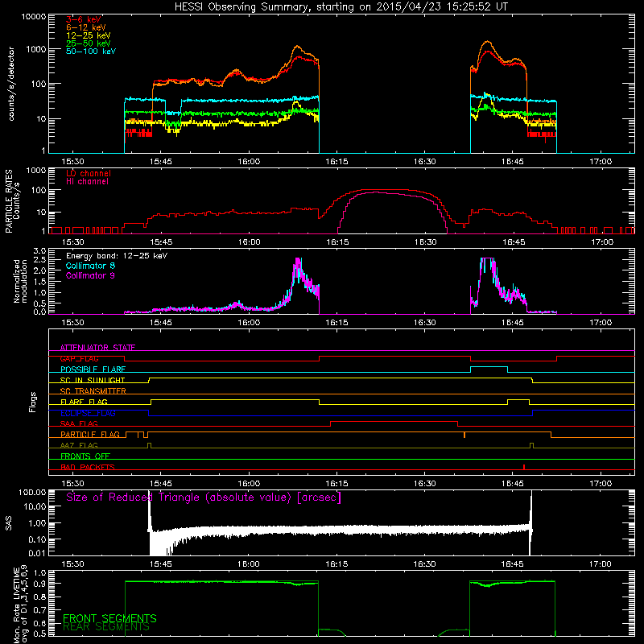Click the FRONT SEGMENTS legend label
The height and width of the screenshot is (644, 644).
(x=109, y=618)
